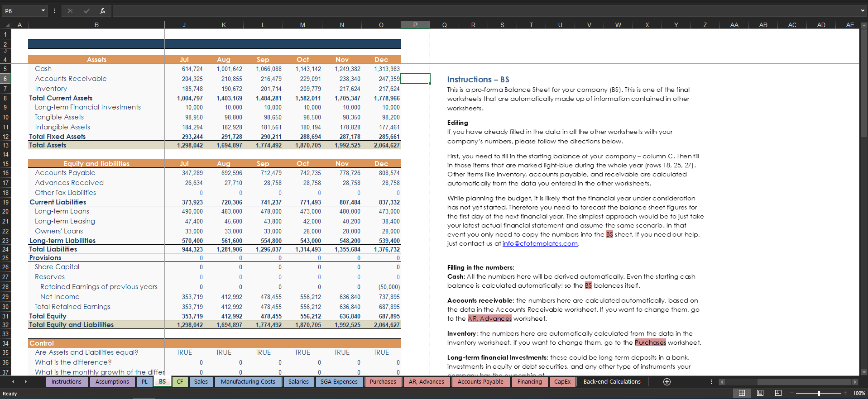Switch to Page Break Preview icon
This screenshot has height=399, width=868.
pos(778,393)
